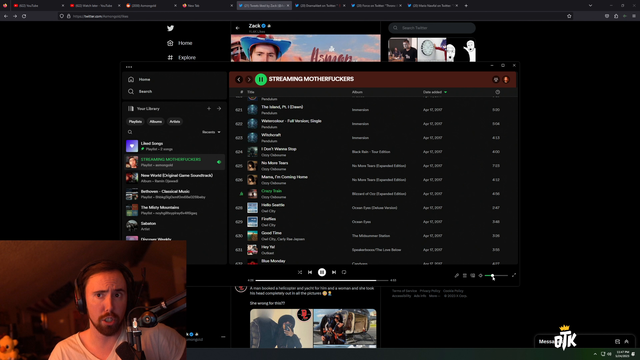Open the Recents sort dropdown
The height and width of the screenshot is (360, 640).
(x=211, y=132)
